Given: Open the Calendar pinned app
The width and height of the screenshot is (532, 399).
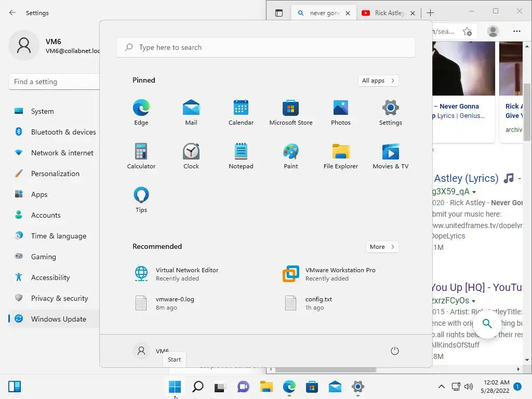Looking at the screenshot, I should [241, 112].
